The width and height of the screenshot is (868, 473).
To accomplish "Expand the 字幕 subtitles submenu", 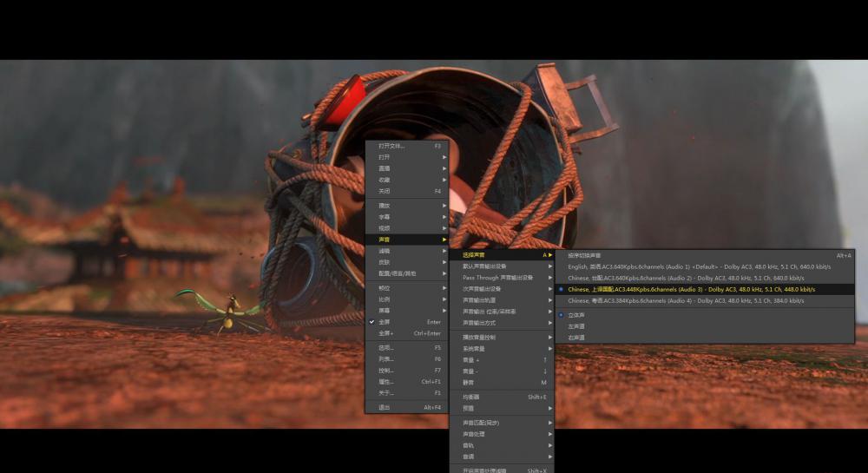I will tap(407, 217).
